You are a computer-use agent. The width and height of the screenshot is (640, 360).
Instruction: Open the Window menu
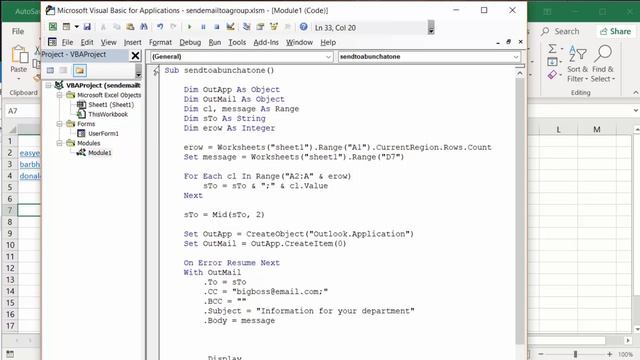click(x=299, y=42)
